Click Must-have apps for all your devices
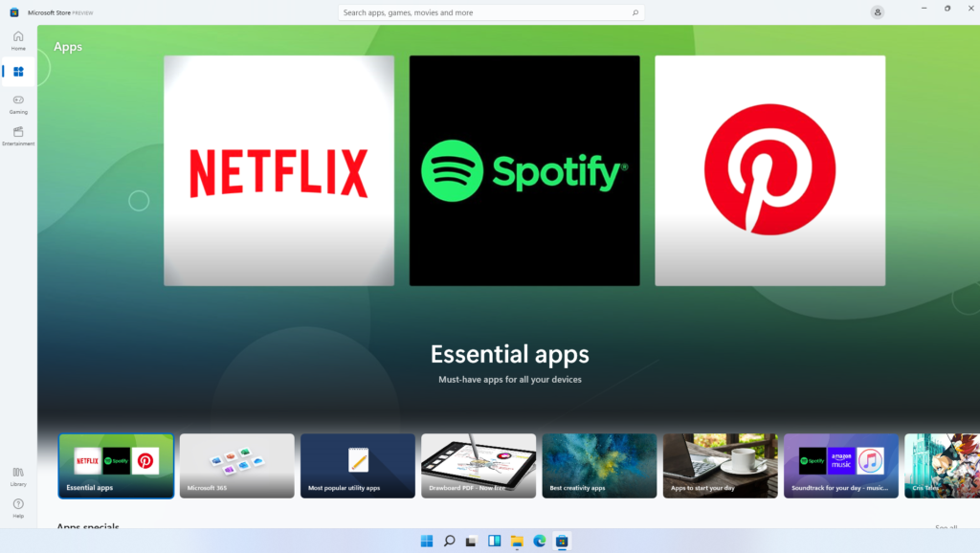The height and width of the screenshot is (553, 980). click(x=510, y=379)
